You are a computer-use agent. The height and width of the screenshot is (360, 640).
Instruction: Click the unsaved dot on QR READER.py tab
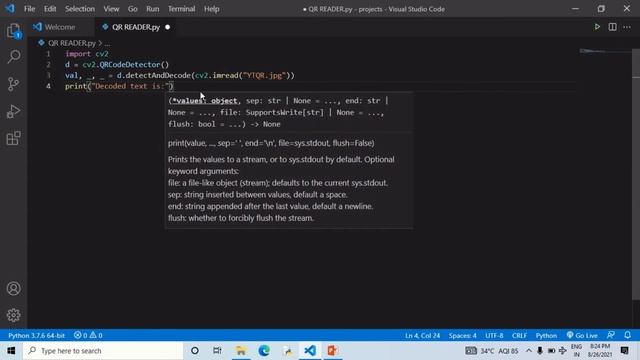pyautogui.click(x=167, y=27)
